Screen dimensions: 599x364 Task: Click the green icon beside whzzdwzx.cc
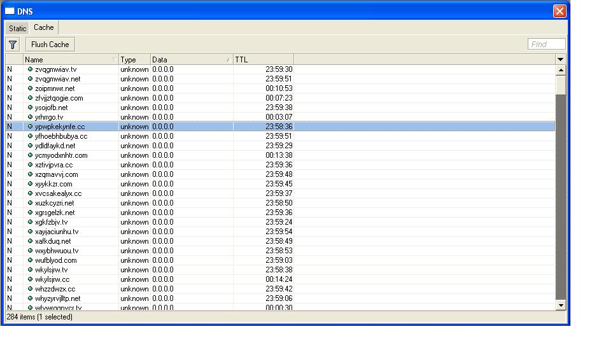tap(30, 289)
